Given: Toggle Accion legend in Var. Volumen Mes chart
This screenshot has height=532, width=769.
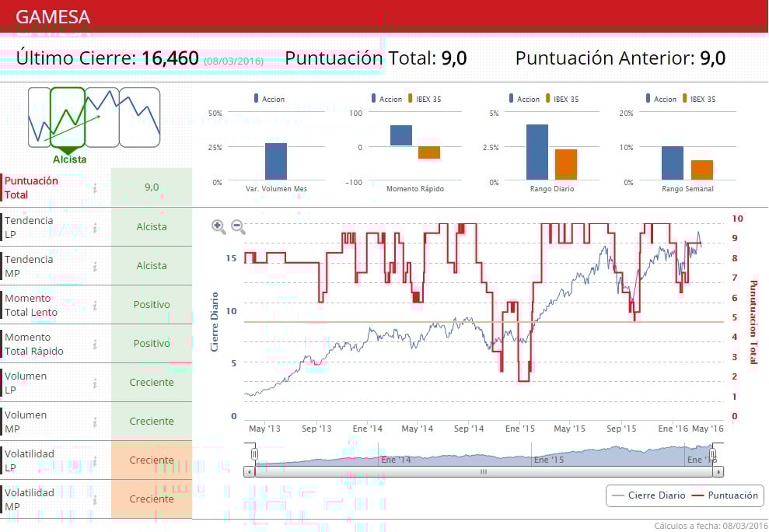Looking at the screenshot, I should tap(269, 99).
